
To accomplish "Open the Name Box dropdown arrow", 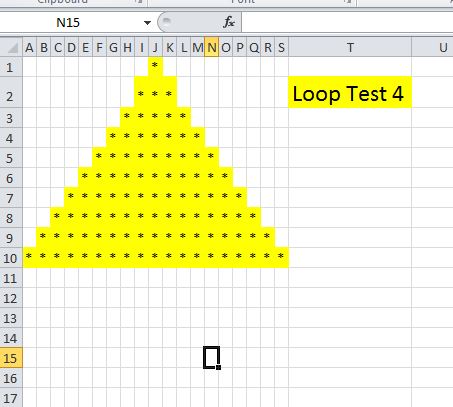I will click(x=147, y=23).
